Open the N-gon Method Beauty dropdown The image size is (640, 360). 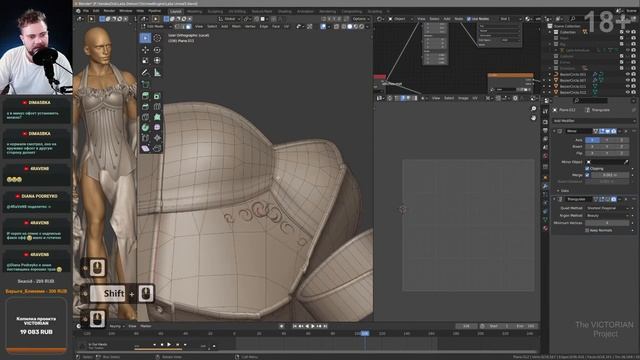coord(607,216)
